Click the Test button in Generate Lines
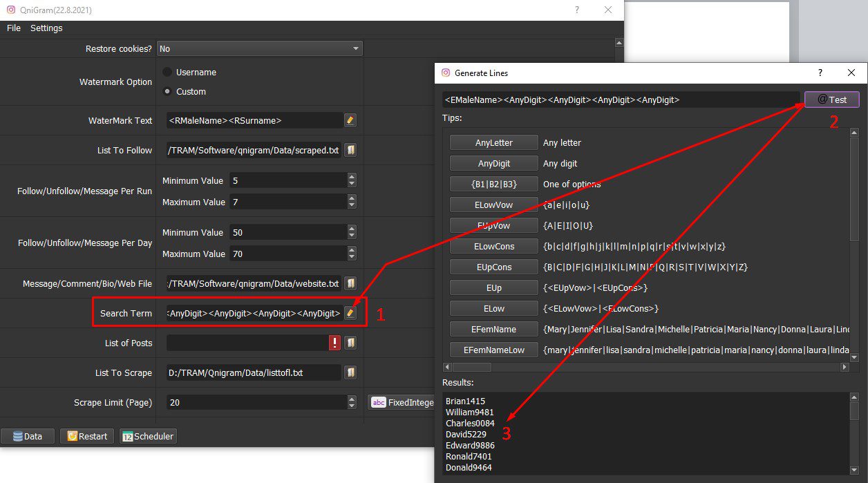Image resolution: width=868 pixels, height=483 pixels. 832,100
